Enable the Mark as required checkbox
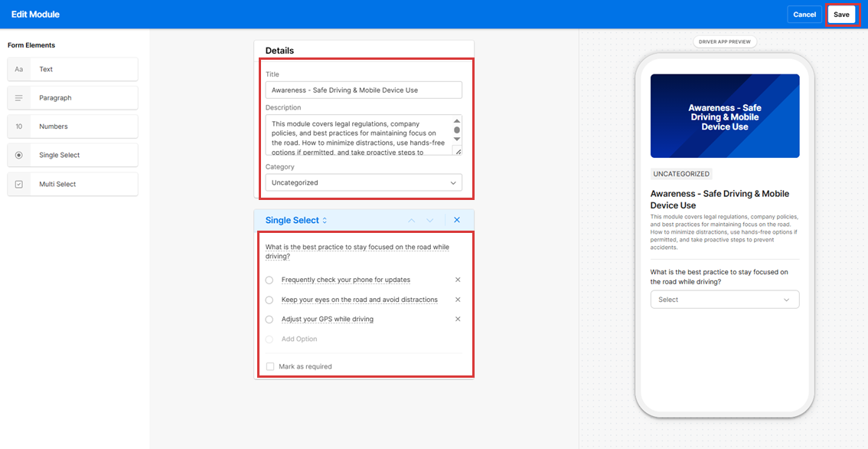 (270, 367)
